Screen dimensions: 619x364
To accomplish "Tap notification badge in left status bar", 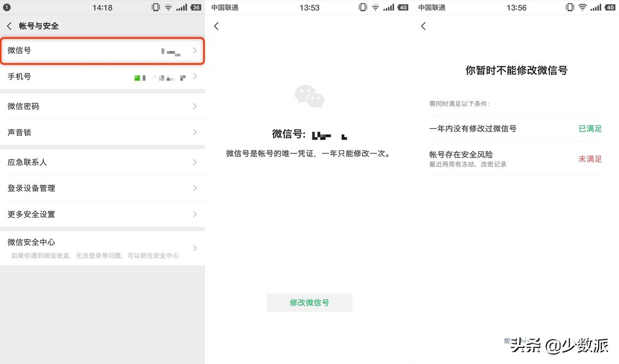I will point(7,8).
